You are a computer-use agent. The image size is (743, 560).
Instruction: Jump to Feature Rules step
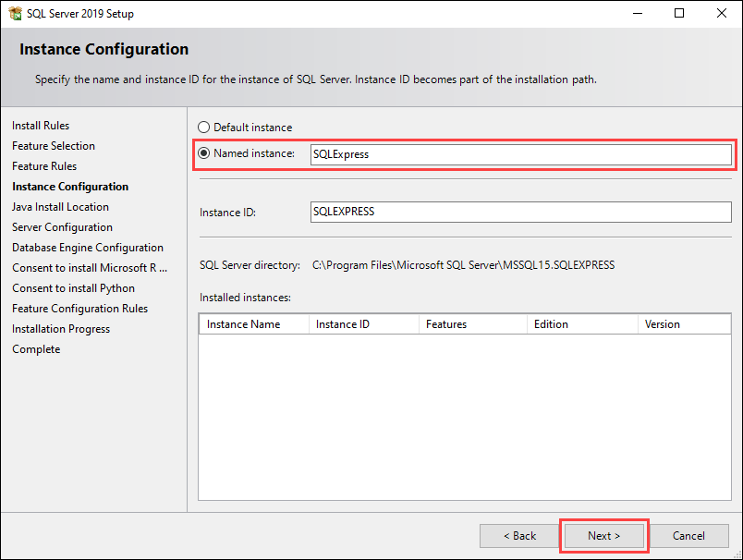(x=44, y=166)
